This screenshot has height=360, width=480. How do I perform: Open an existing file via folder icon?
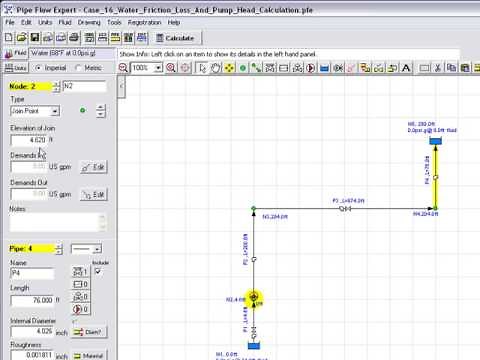tap(22, 38)
